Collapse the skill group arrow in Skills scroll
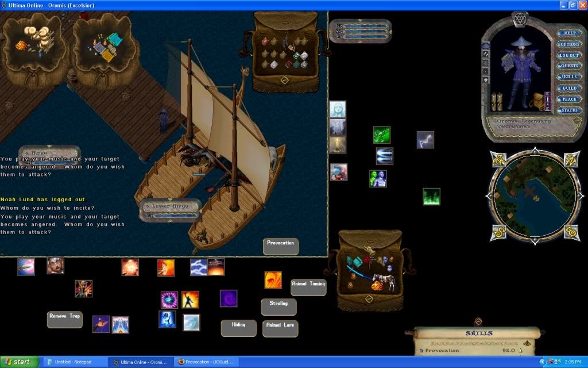The image size is (588, 368). (527, 343)
